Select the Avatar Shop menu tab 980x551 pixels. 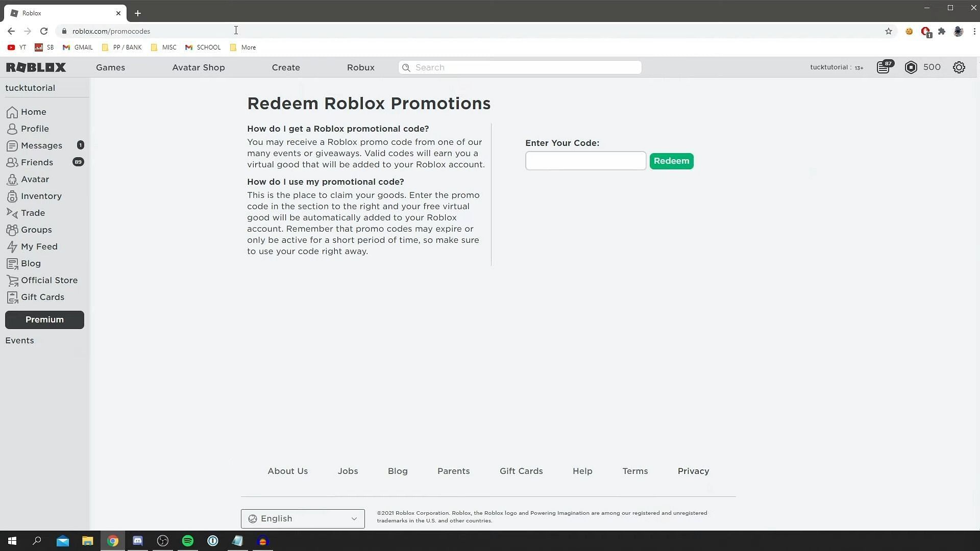pos(198,67)
